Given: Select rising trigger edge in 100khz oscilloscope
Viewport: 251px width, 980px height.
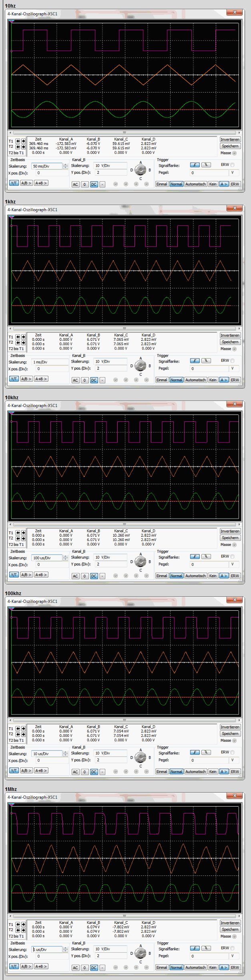Looking at the screenshot, I should [x=195, y=752].
